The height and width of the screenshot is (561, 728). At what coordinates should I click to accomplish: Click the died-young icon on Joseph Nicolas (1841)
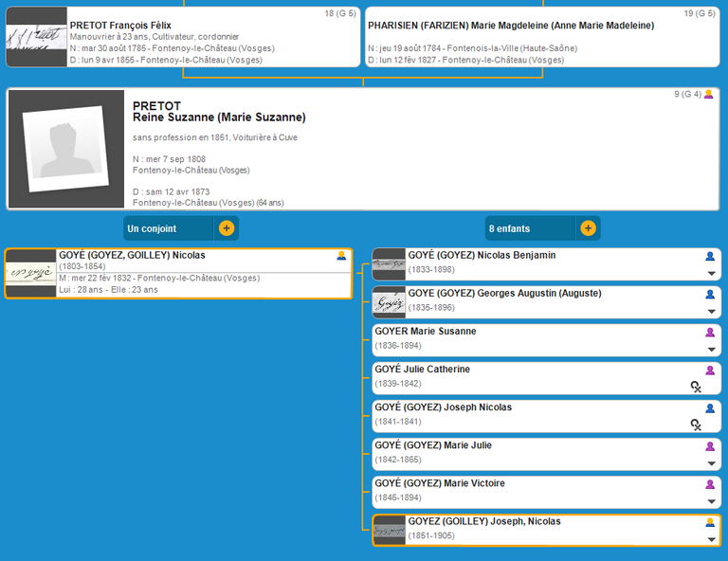point(696,424)
